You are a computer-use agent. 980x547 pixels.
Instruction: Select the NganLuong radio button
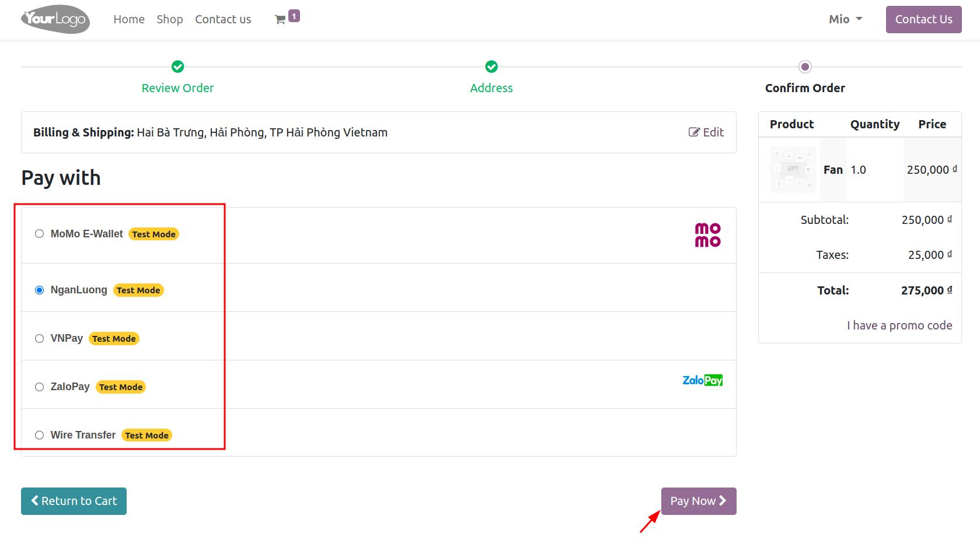[39, 290]
